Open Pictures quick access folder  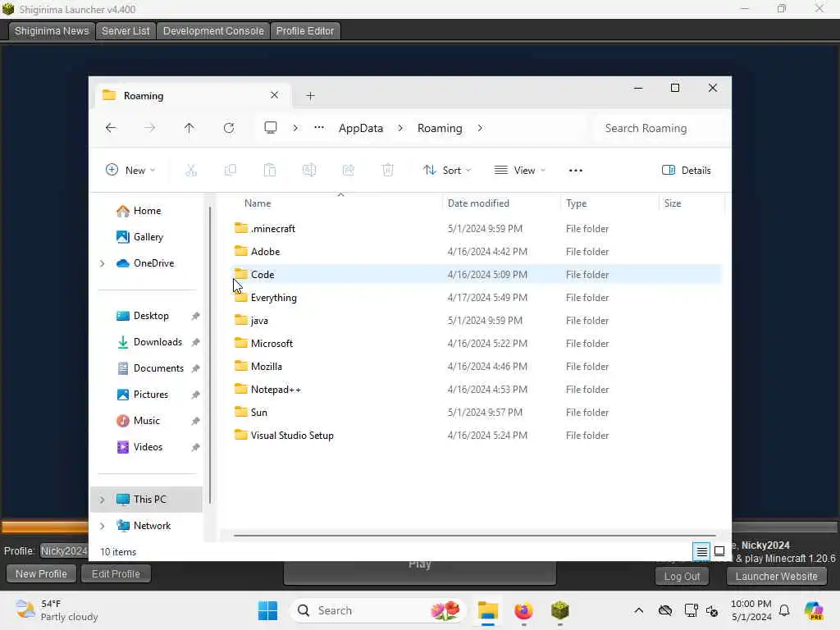pos(143,395)
